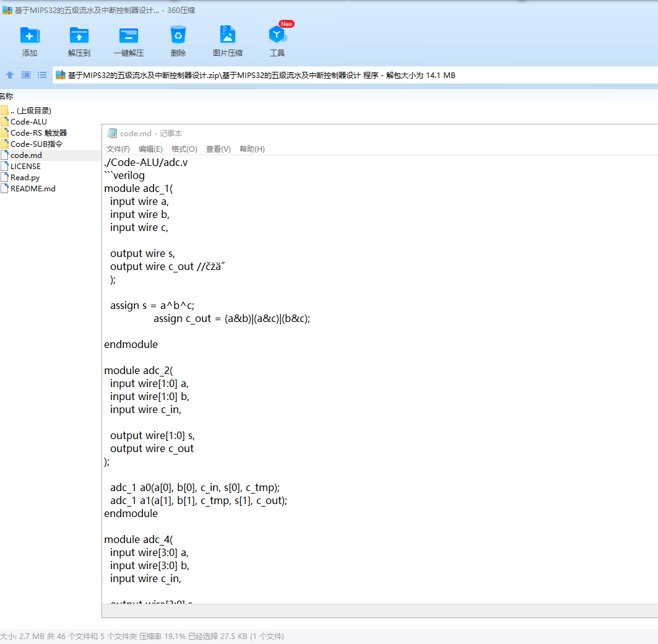Screen dimensions: 658x644
Task: Click the 'module adc_4(' line
Action: point(139,539)
